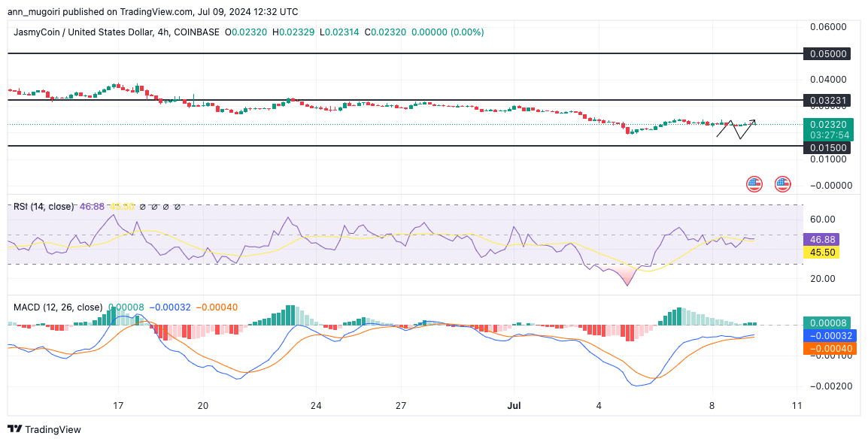Click the left US flag event icon

[754, 183]
